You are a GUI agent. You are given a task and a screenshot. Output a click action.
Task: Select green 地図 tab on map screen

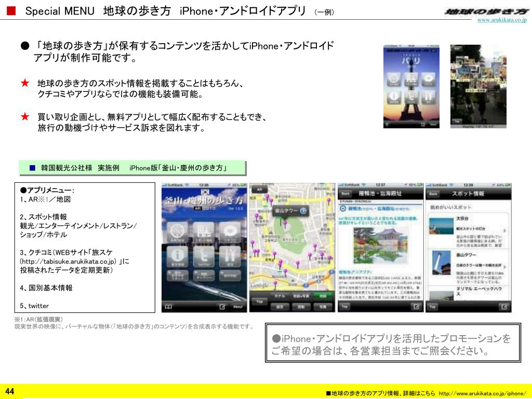click(323, 296)
